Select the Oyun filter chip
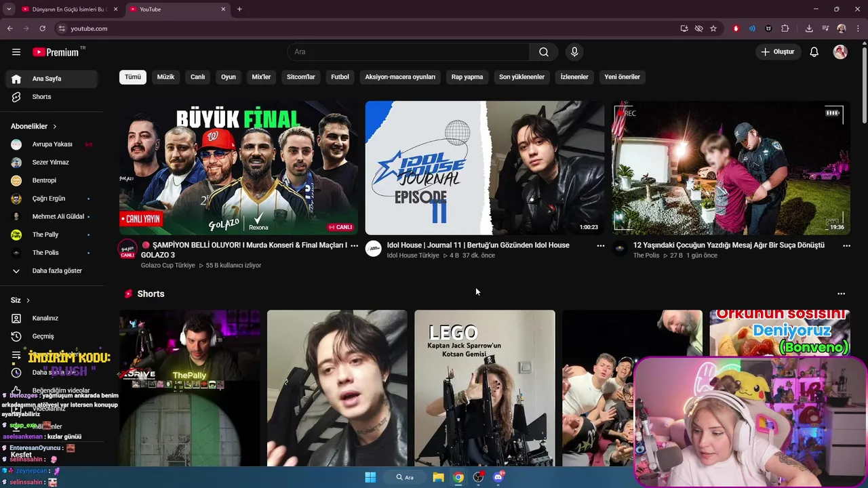The height and width of the screenshot is (488, 868). tap(229, 77)
